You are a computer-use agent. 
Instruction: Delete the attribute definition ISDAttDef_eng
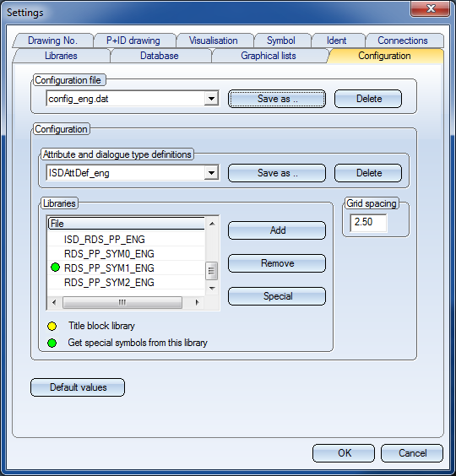(368, 173)
